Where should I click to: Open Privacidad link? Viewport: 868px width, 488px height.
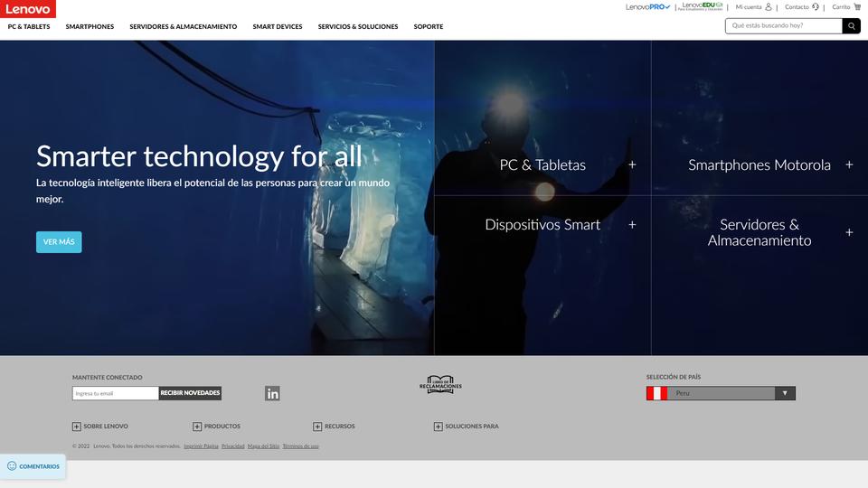(233, 446)
